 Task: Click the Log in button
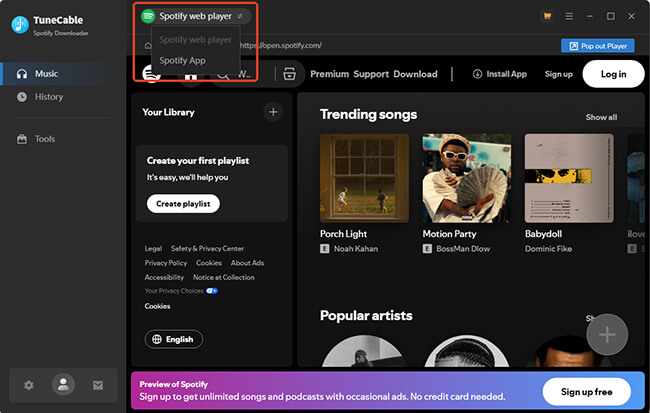tap(613, 74)
